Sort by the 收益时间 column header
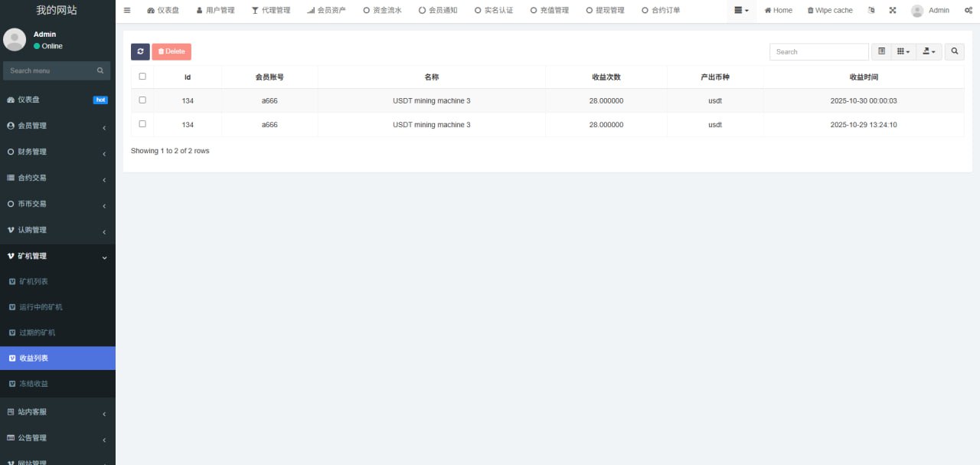 (863, 77)
